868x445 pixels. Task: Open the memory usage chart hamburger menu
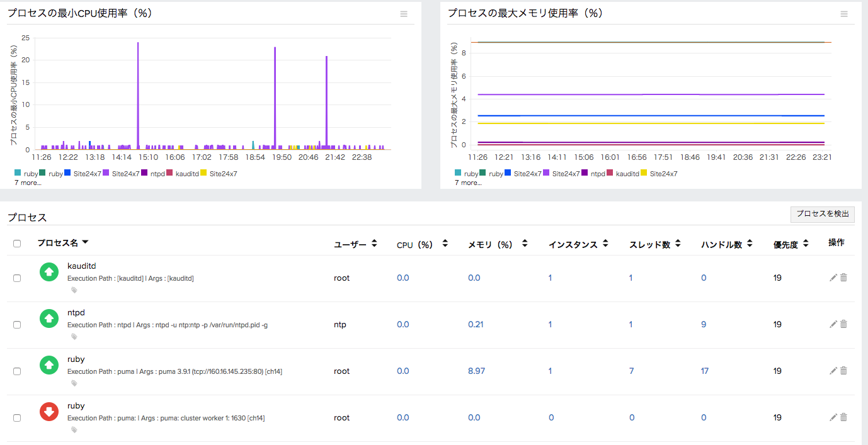click(x=843, y=14)
